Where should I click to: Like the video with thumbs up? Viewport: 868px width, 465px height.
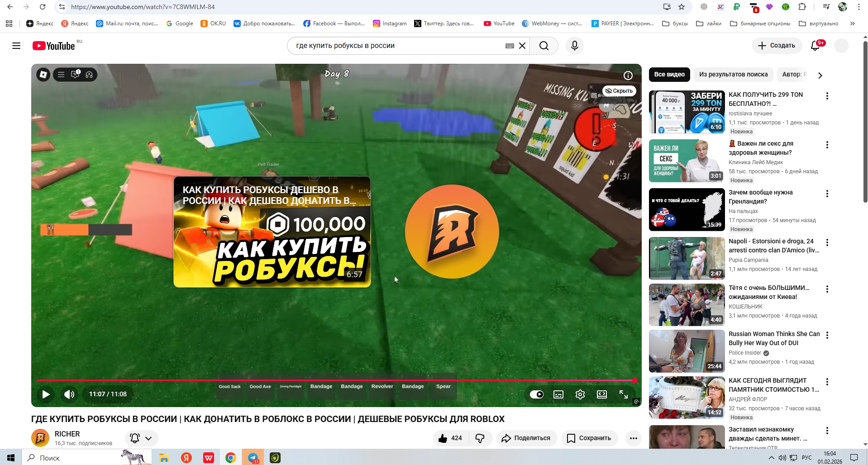click(450, 438)
